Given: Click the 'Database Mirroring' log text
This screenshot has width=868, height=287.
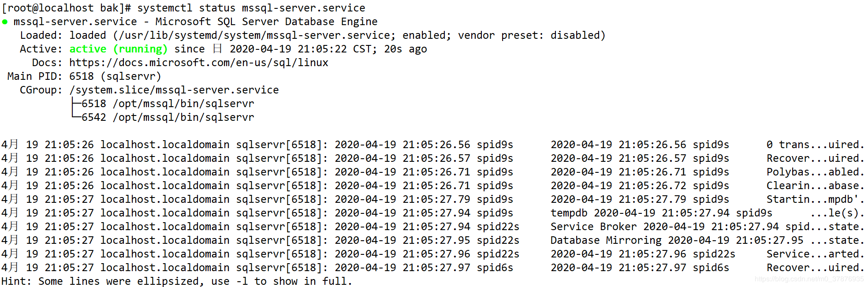Looking at the screenshot, I should [606, 240].
